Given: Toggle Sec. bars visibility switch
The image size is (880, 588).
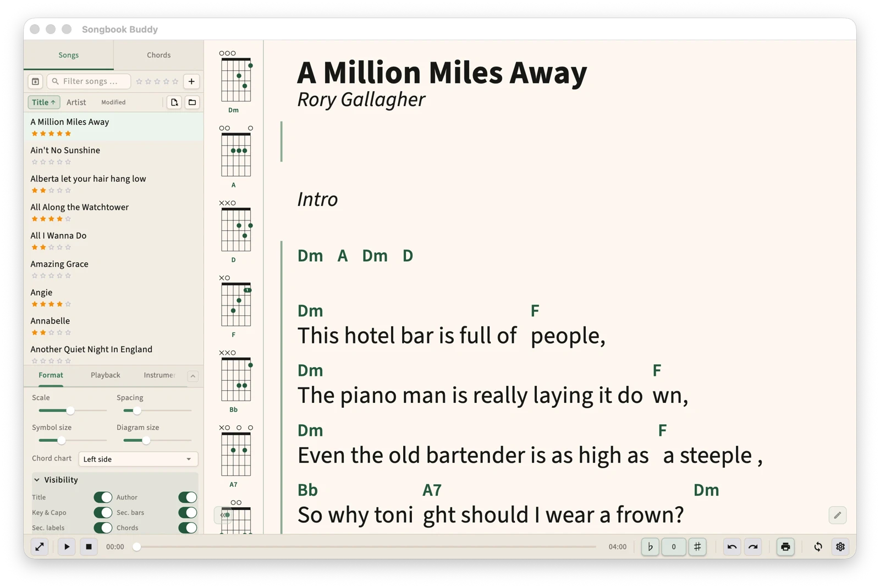Looking at the screenshot, I should tap(188, 513).
